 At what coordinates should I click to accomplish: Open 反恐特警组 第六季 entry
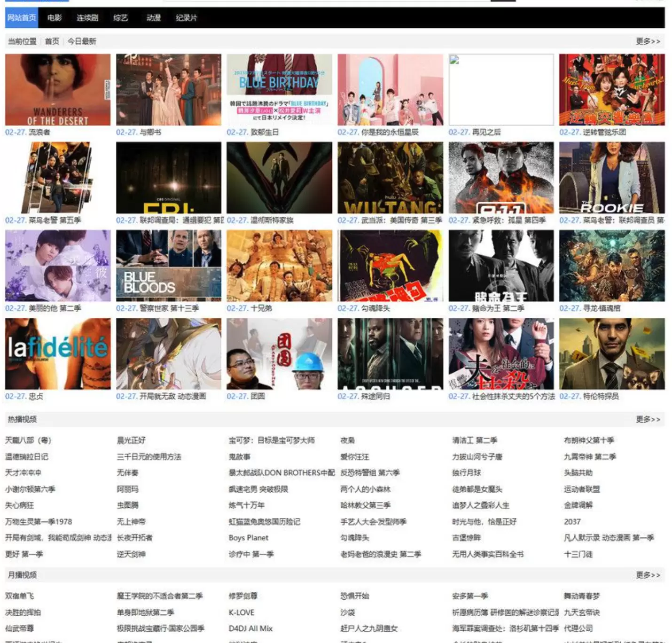tap(370, 473)
